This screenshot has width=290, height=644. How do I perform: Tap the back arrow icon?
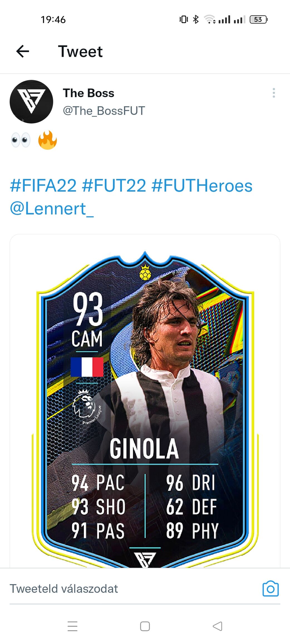(x=23, y=51)
